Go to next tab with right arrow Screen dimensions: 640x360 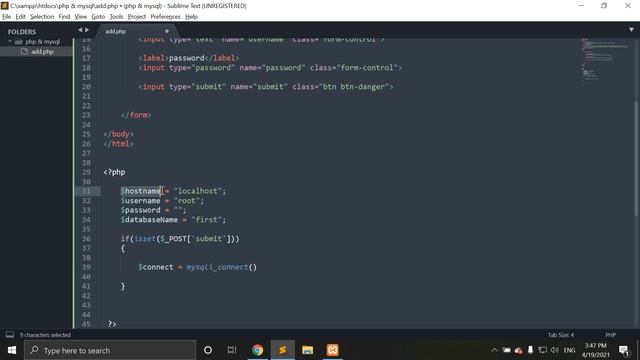[x=87, y=30]
